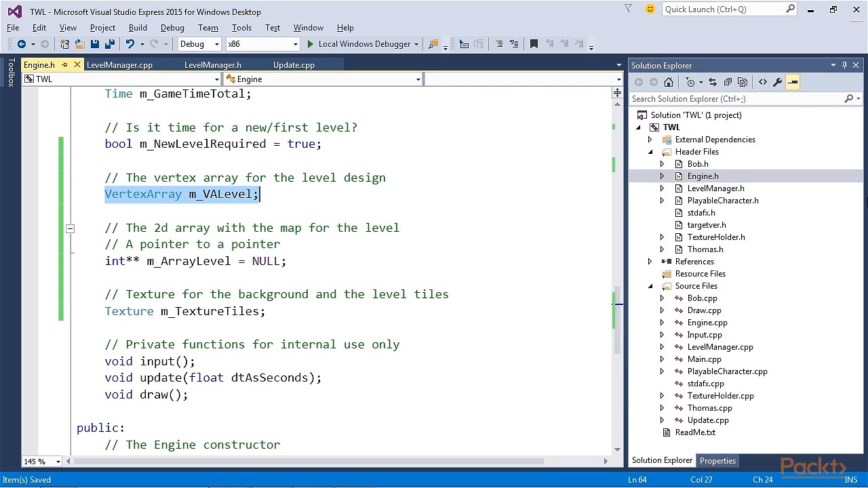Select Thomas.cpp in Solution Explorer

(x=709, y=408)
